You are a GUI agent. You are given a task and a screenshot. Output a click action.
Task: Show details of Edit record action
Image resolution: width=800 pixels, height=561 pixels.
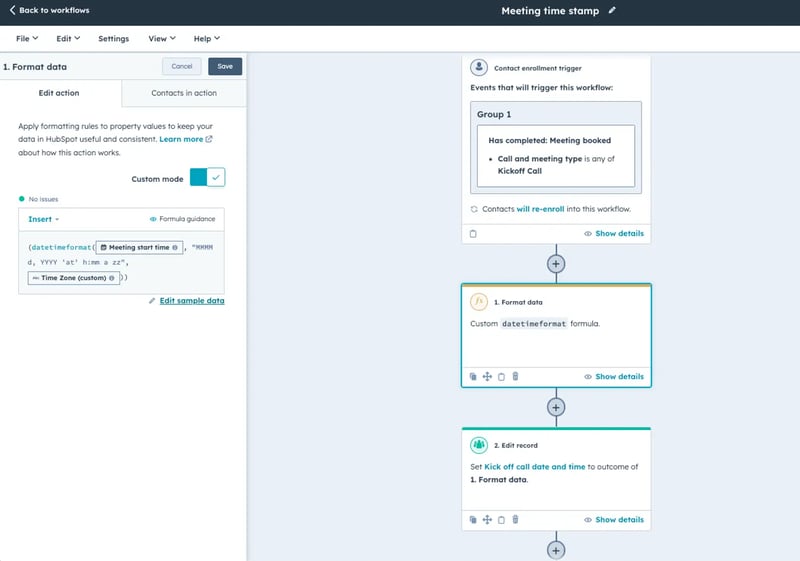point(614,520)
